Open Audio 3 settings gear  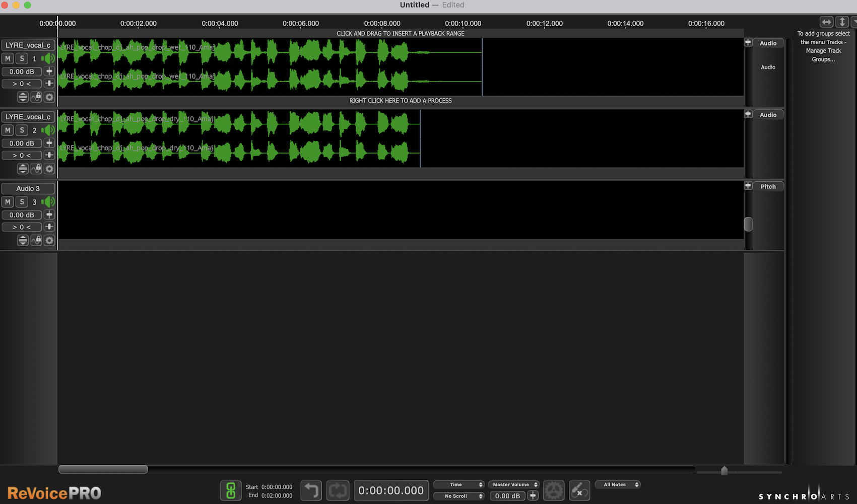click(49, 241)
